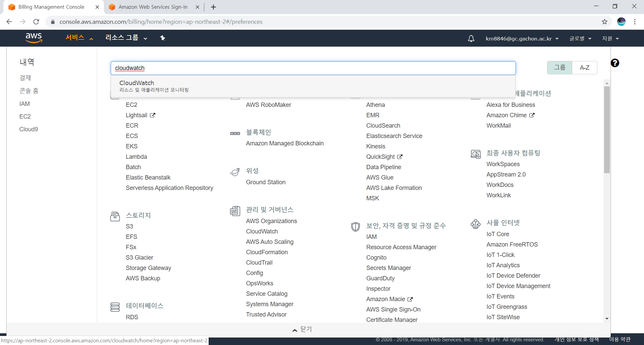Click the cloudwatch service search field

(x=313, y=68)
